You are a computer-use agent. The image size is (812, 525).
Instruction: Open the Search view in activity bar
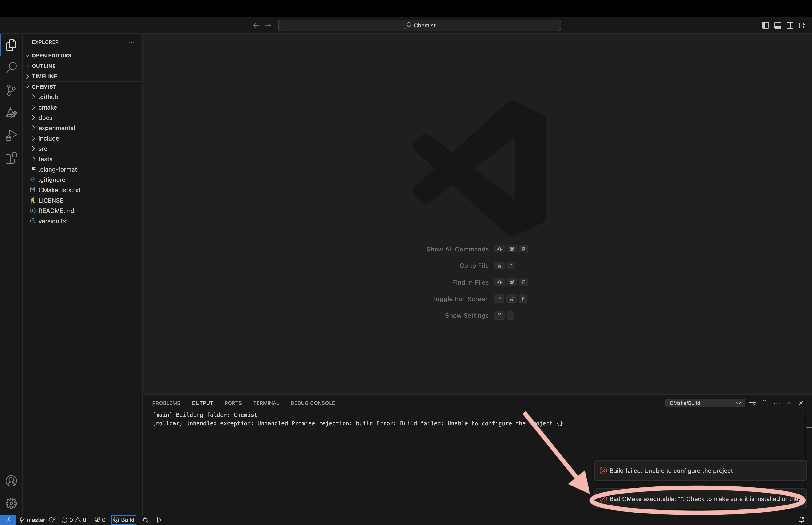tap(11, 67)
